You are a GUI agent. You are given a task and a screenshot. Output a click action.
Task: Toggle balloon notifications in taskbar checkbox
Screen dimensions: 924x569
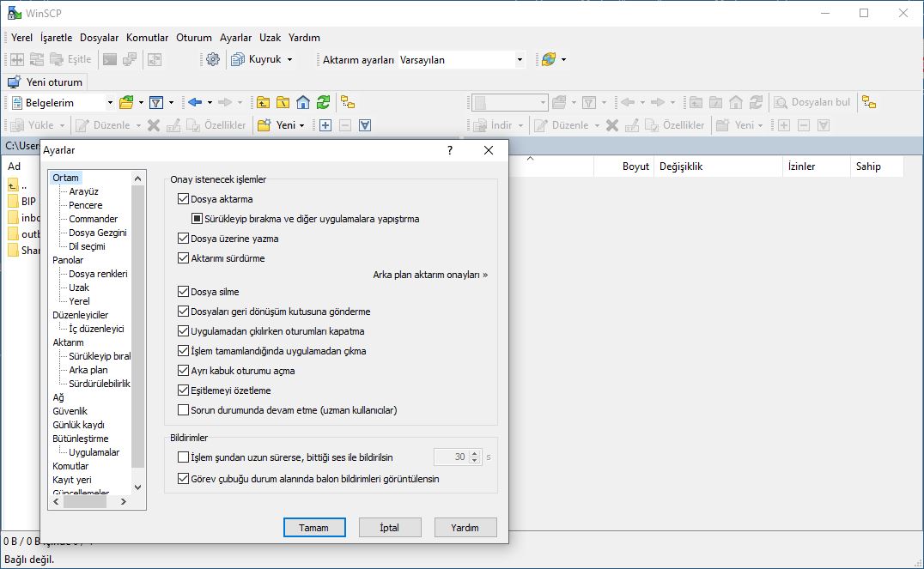click(x=183, y=479)
